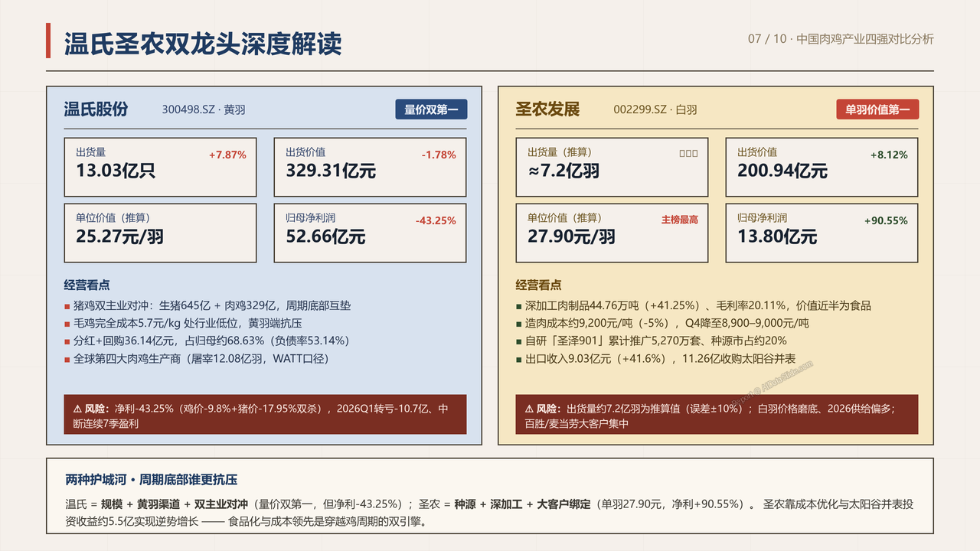Click the label 出货量(推算) in 圣农发展 panel
The height and width of the screenshot is (551, 980).
click(x=560, y=152)
